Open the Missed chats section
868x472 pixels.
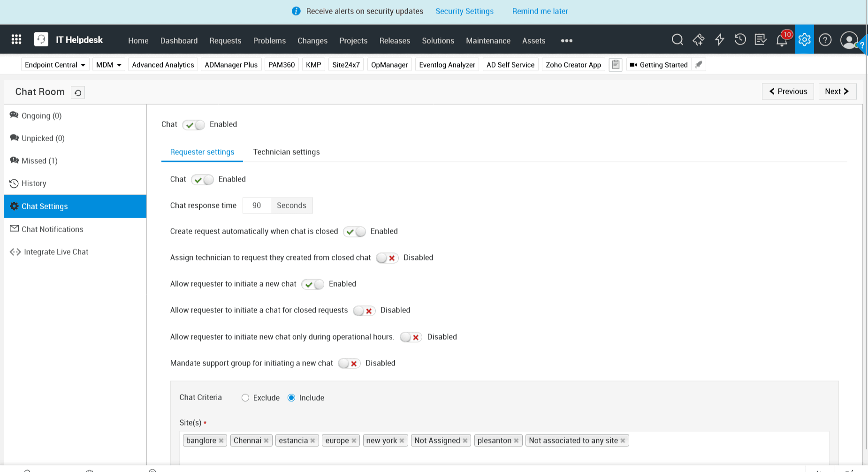(x=39, y=160)
